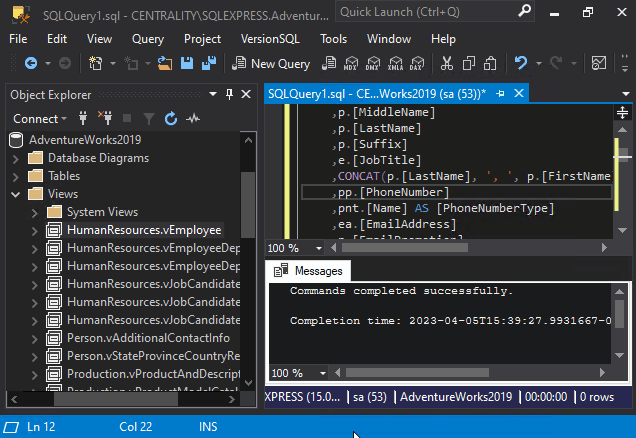Open a DMX query icon

pyautogui.click(x=373, y=63)
